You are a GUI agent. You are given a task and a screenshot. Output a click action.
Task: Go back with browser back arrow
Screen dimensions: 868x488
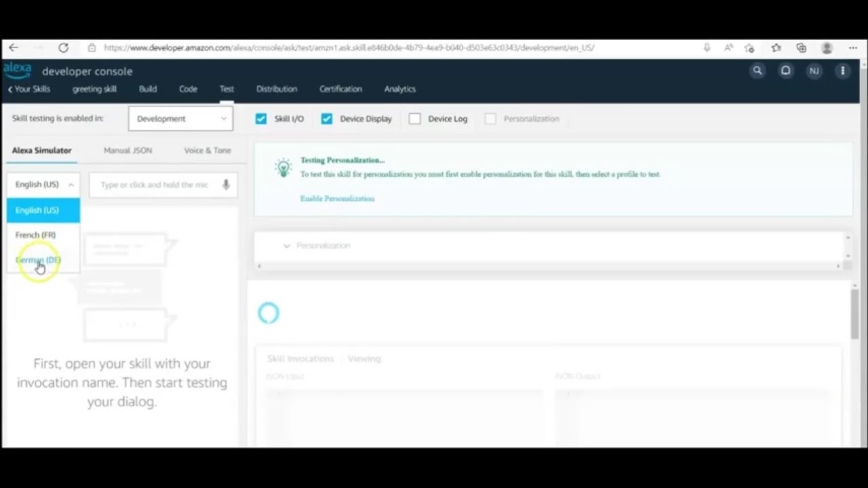click(14, 47)
